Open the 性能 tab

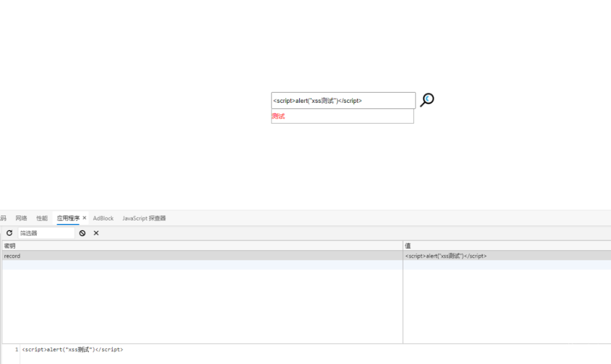click(42, 218)
